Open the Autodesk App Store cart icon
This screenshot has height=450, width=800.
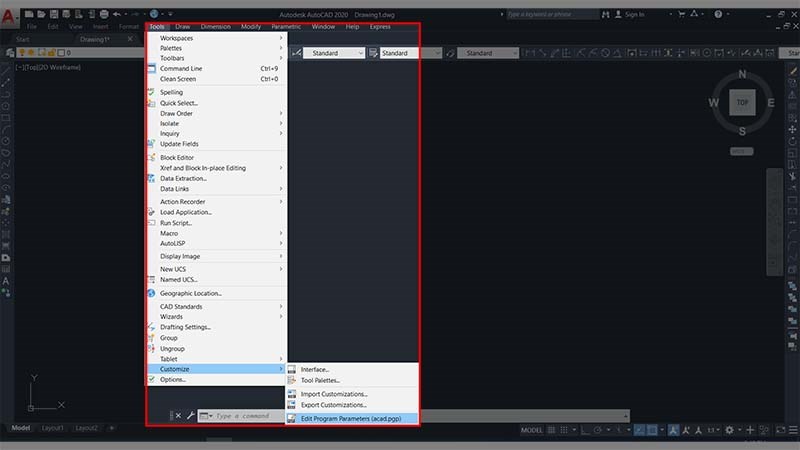681,14
